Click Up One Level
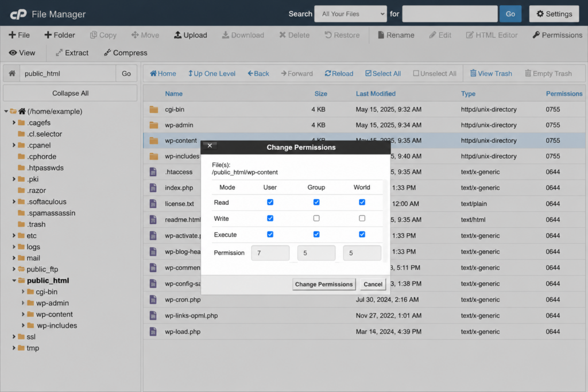588x392 pixels. point(212,73)
